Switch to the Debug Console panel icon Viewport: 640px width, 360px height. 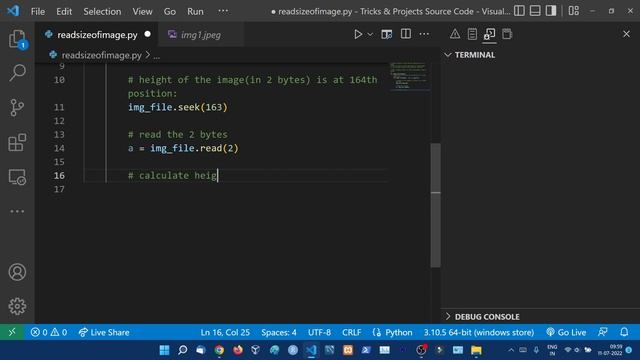[489, 34]
